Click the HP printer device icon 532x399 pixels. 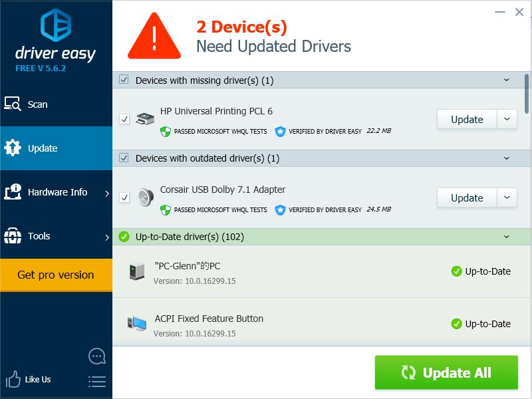pyautogui.click(x=145, y=119)
